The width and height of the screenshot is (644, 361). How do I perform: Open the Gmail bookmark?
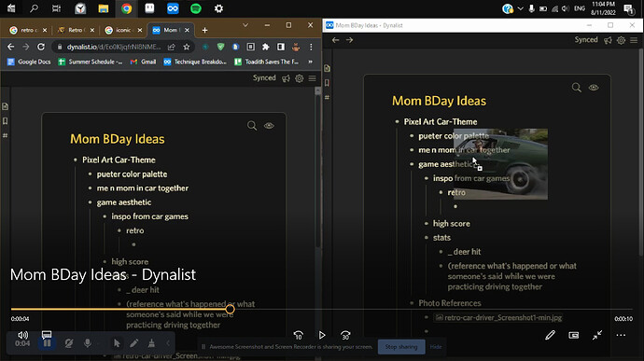point(143,62)
